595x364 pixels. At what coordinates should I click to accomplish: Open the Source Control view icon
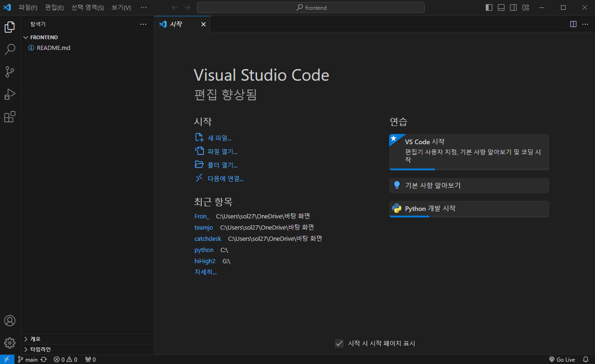pos(10,72)
